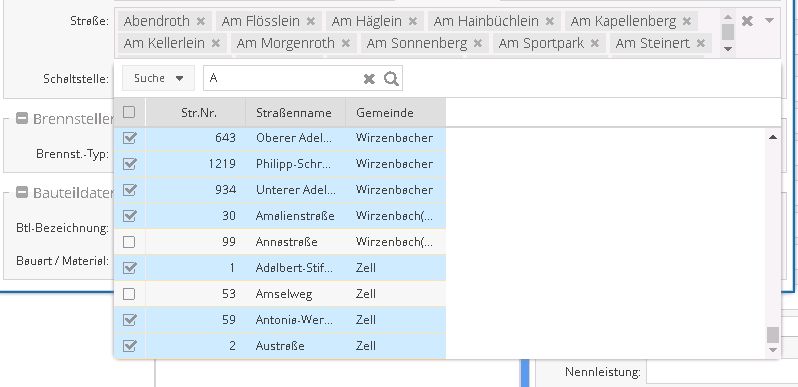This screenshot has height=387, width=798.
Task: Check the Annastraße row checkbox
Action: [x=129, y=242]
